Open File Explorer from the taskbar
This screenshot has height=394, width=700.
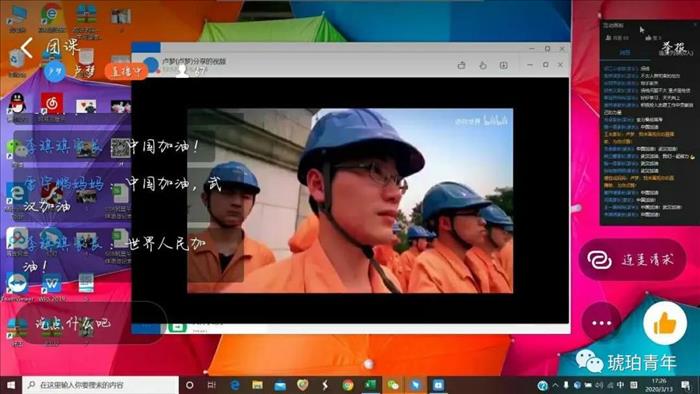point(258,385)
